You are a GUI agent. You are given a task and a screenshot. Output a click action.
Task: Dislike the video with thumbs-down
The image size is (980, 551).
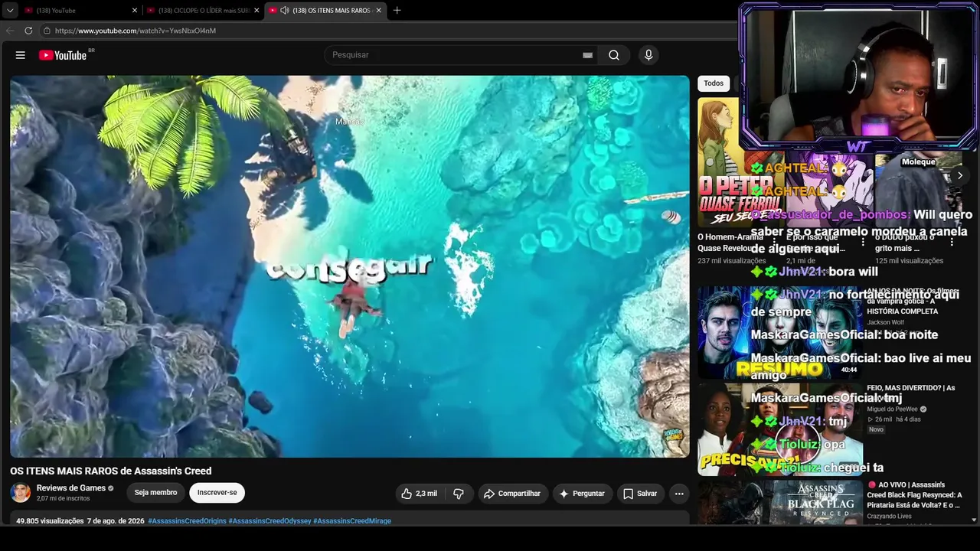[x=459, y=494]
